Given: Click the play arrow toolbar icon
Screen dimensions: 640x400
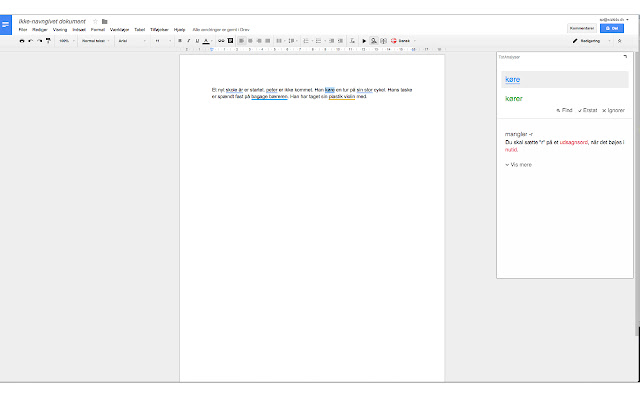Looking at the screenshot, I should (363, 41).
